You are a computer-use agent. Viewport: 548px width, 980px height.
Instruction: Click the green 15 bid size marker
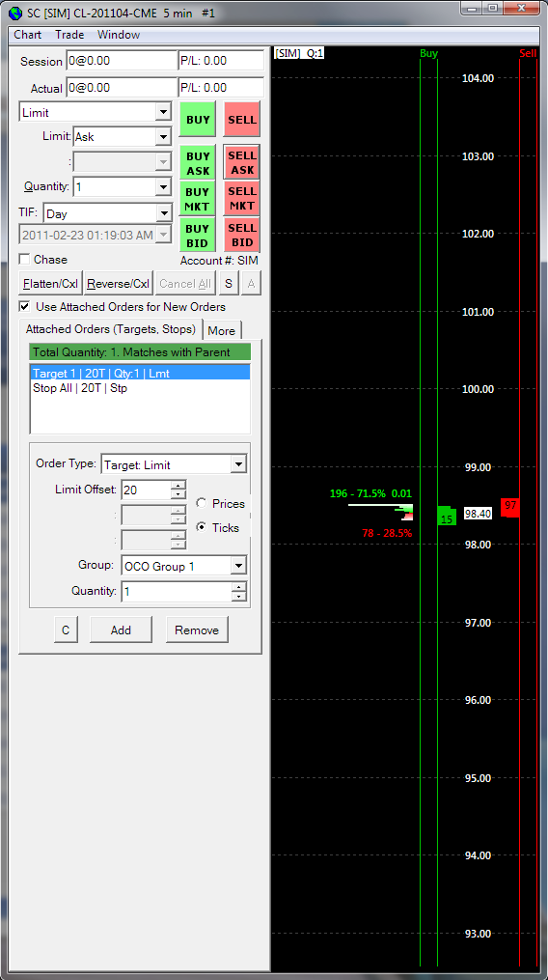click(447, 516)
